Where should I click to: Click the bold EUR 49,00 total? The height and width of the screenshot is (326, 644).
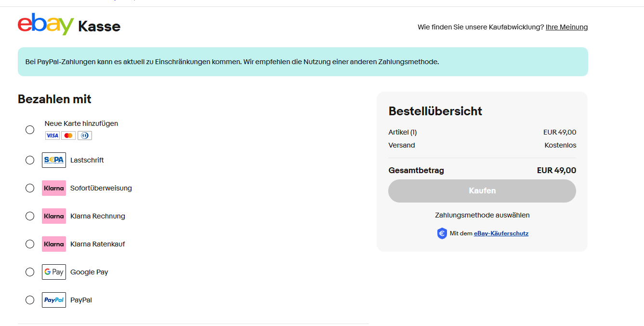[556, 170]
